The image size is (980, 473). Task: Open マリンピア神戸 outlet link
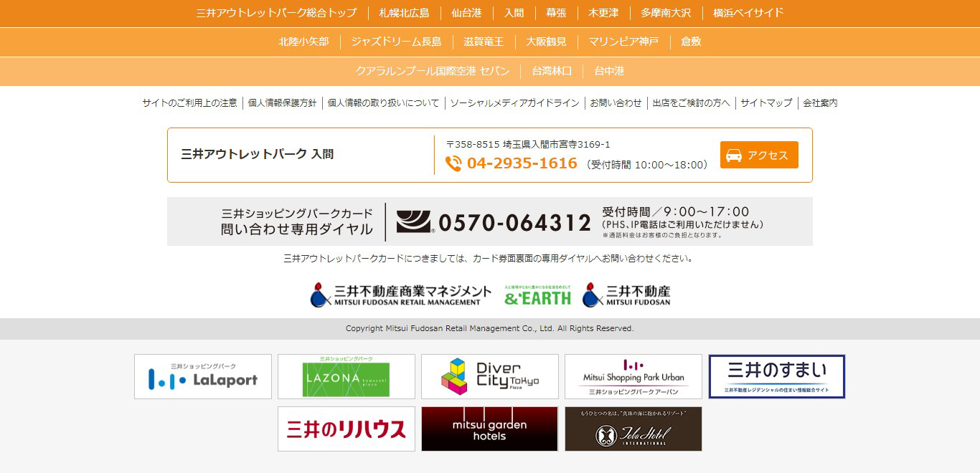[x=623, y=42]
